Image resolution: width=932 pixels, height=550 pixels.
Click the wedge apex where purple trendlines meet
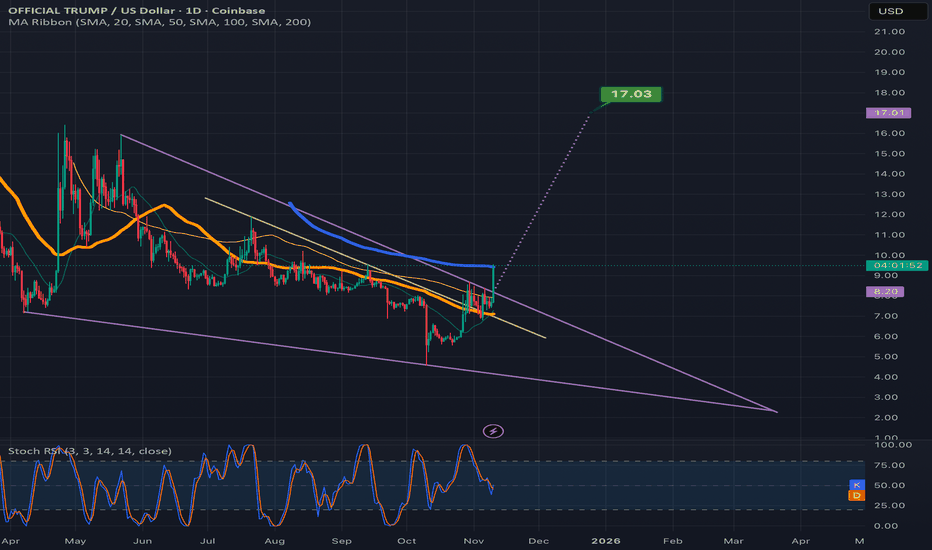(776, 411)
